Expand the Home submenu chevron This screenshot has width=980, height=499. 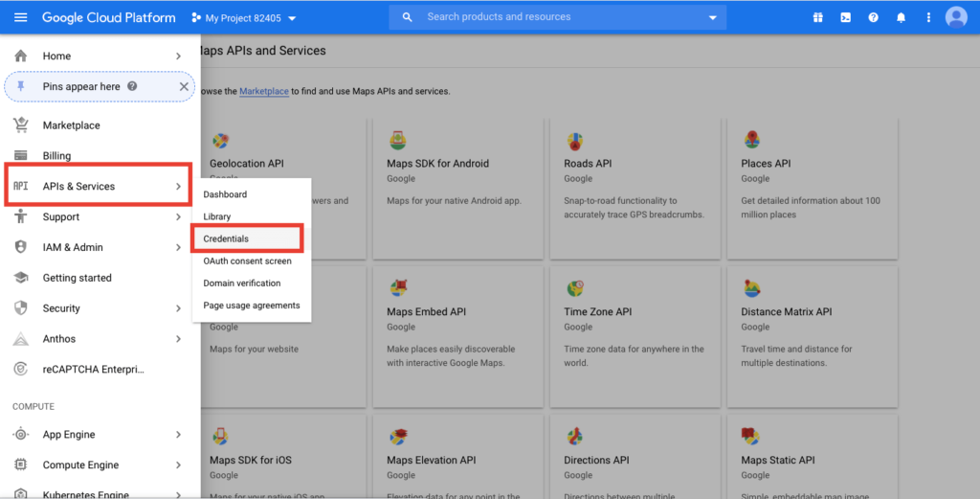click(178, 57)
